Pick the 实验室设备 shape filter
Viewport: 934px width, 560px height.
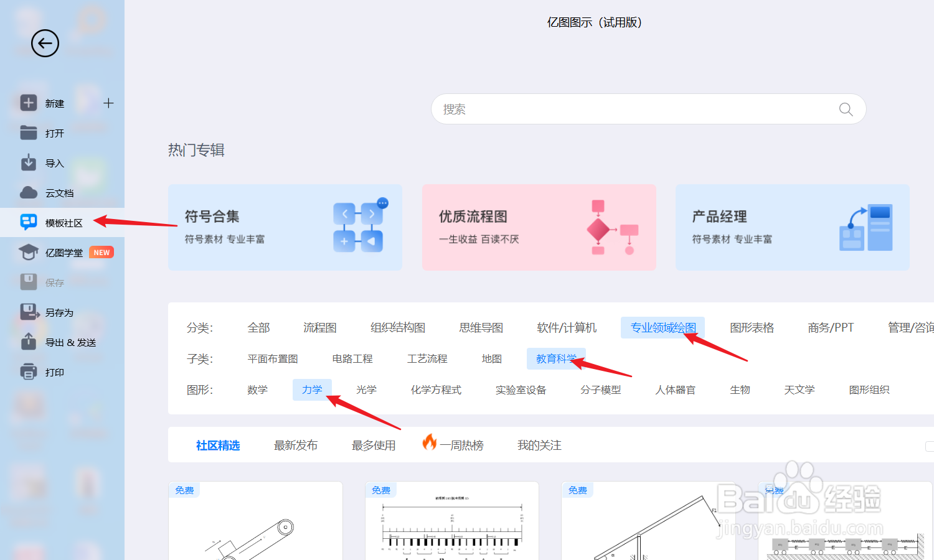pyautogui.click(x=521, y=390)
